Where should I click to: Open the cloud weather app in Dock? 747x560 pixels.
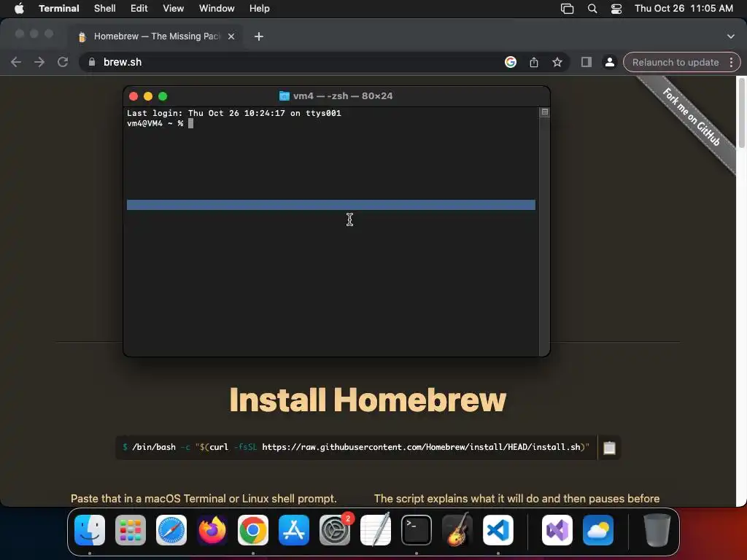(x=598, y=530)
